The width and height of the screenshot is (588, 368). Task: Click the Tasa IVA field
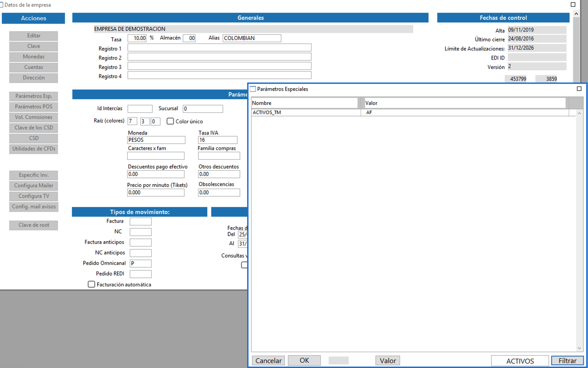click(218, 140)
